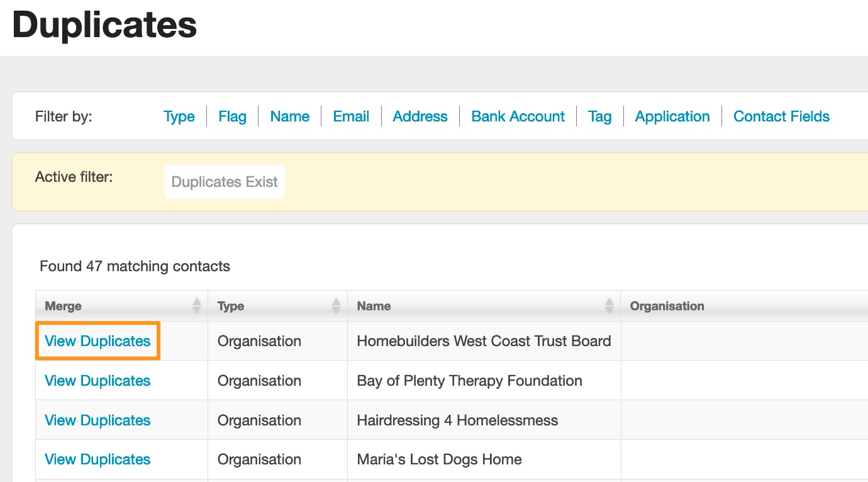This screenshot has width=868, height=482.
Task: Open the Name filter in Filter by bar
Action: coord(289,116)
